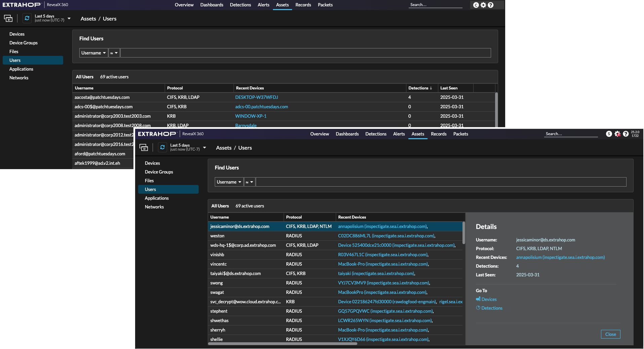Image resolution: width=644 pixels, height=349 pixels.
Task: Go to Detections in the front window's top navigation
Action: (x=376, y=134)
